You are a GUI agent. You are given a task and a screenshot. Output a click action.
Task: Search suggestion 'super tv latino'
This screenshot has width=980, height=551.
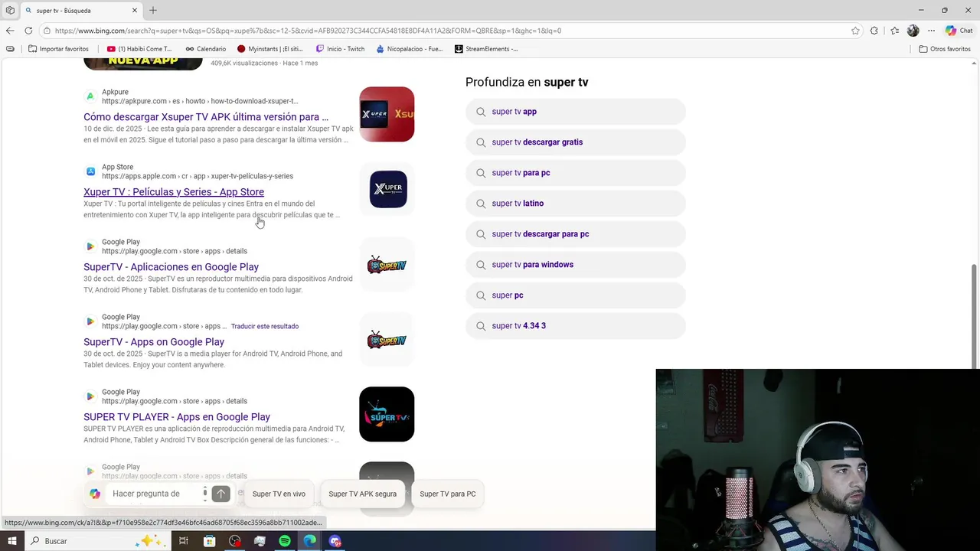[576, 204]
